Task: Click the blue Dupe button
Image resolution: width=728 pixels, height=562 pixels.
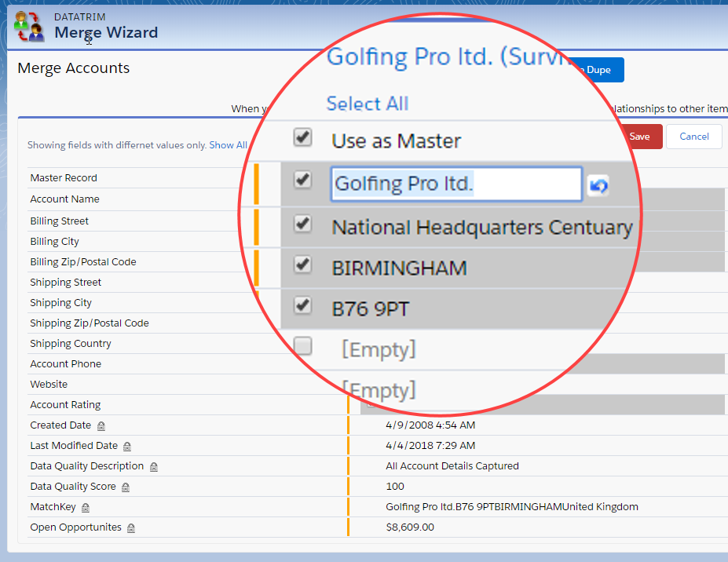Action: pos(597,70)
